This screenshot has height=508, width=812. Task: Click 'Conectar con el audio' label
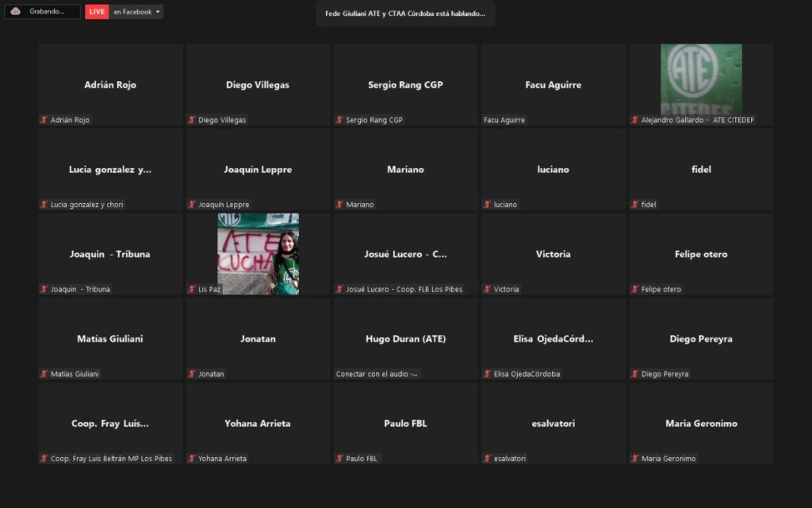click(x=377, y=374)
